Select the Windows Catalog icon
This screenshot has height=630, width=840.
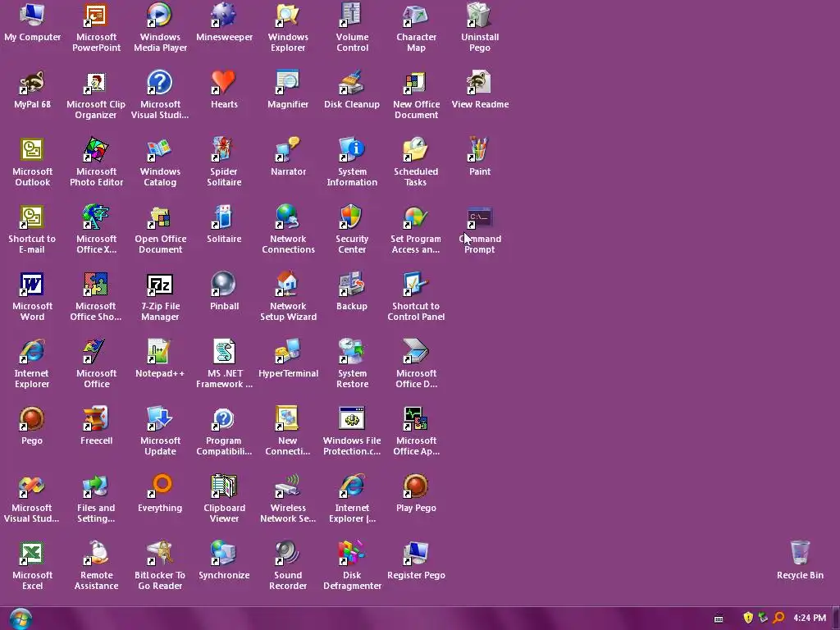point(160,150)
